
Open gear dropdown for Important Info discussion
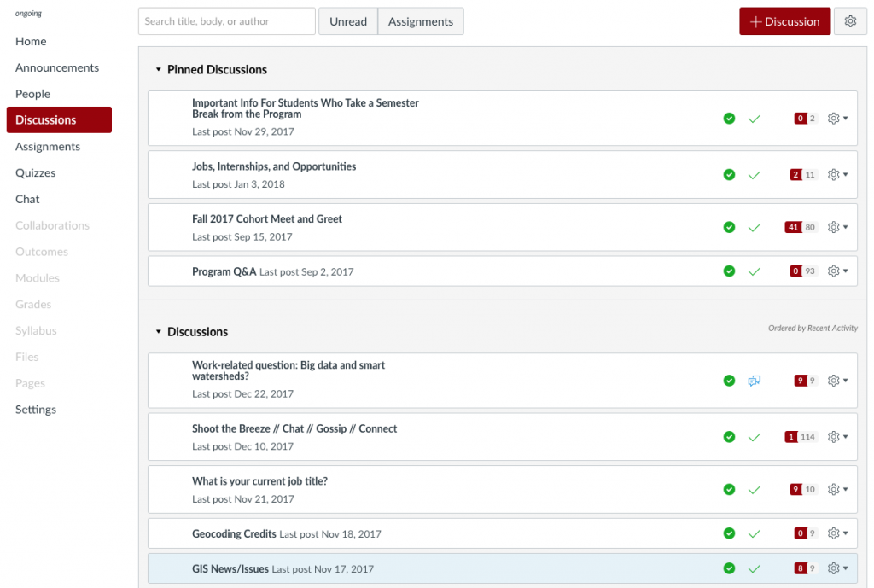pos(837,118)
